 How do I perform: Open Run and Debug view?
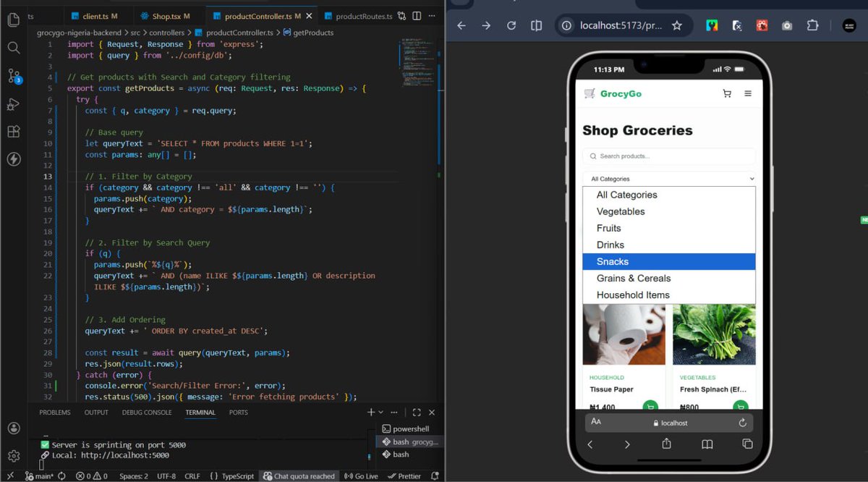click(x=13, y=104)
